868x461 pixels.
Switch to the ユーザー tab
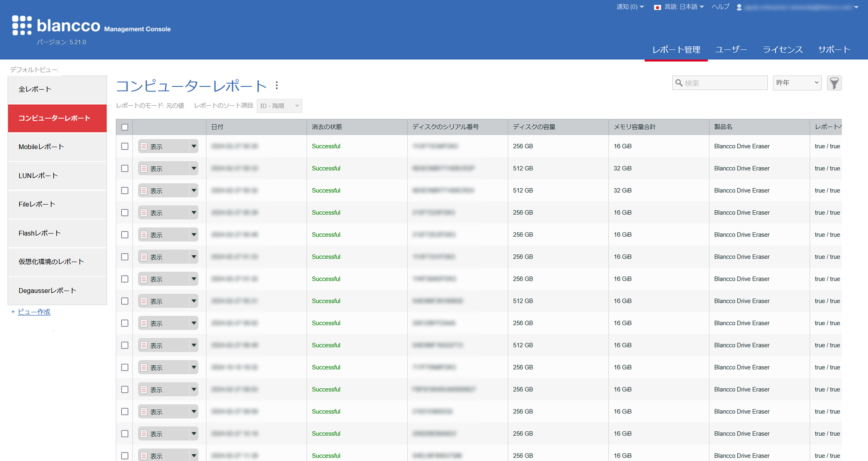tap(731, 50)
